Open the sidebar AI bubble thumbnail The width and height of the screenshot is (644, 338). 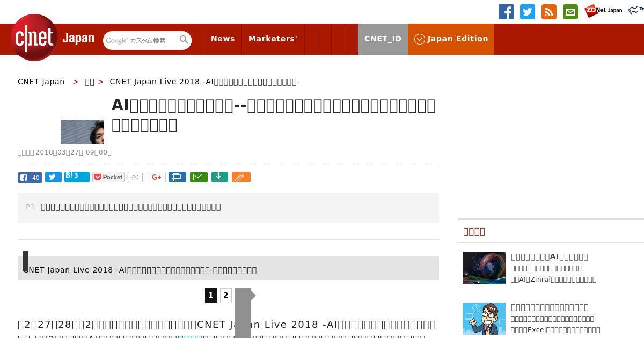[484, 268]
